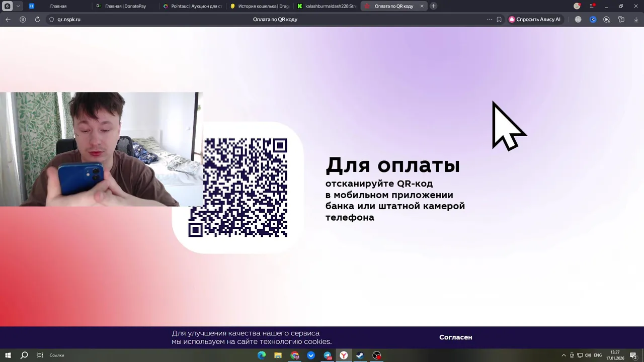Open the three-dot page options menu
Image resolution: width=644 pixels, height=362 pixels.
click(489, 20)
